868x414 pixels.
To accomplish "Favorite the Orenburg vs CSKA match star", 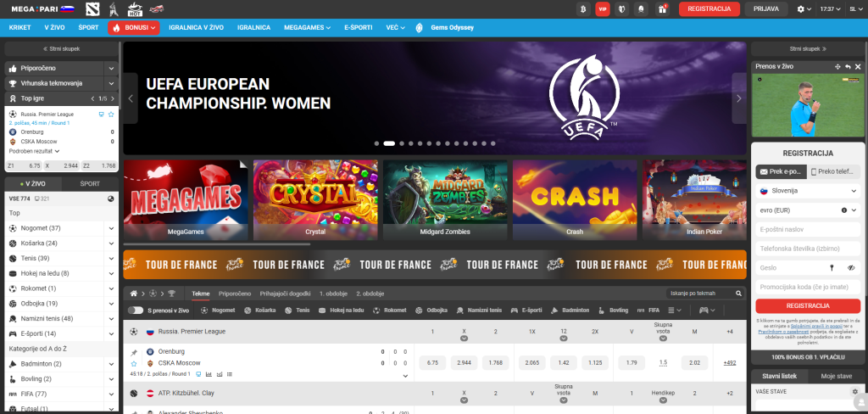I will coord(133,364).
